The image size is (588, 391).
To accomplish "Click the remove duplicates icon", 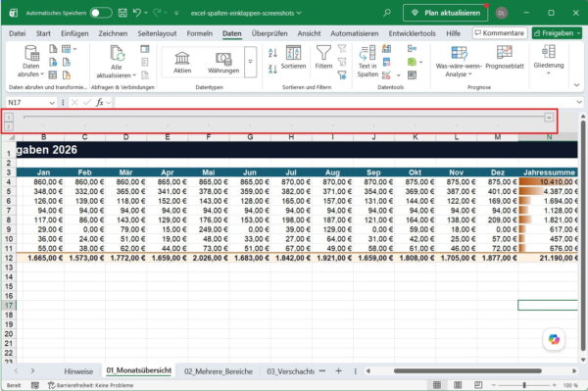I will [386, 62].
